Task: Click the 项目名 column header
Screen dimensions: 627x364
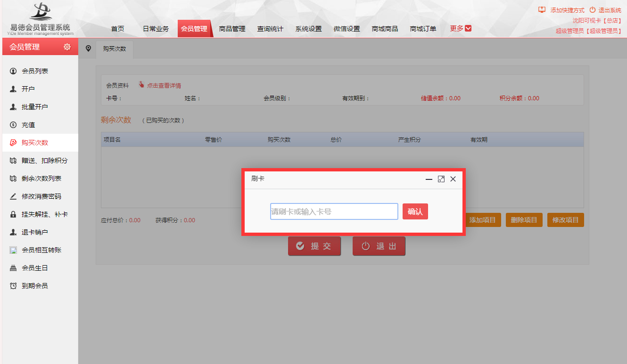Action: coord(112,140)
